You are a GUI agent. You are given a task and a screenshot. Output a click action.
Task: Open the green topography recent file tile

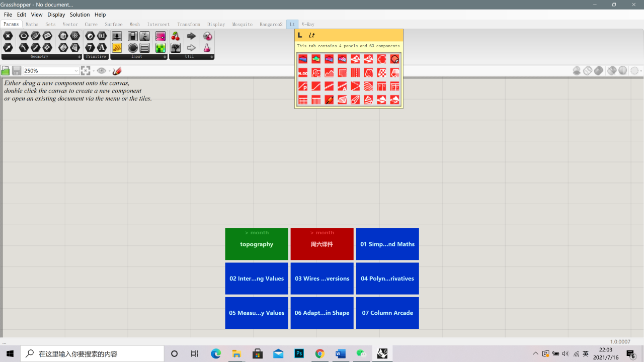[257, 244]
